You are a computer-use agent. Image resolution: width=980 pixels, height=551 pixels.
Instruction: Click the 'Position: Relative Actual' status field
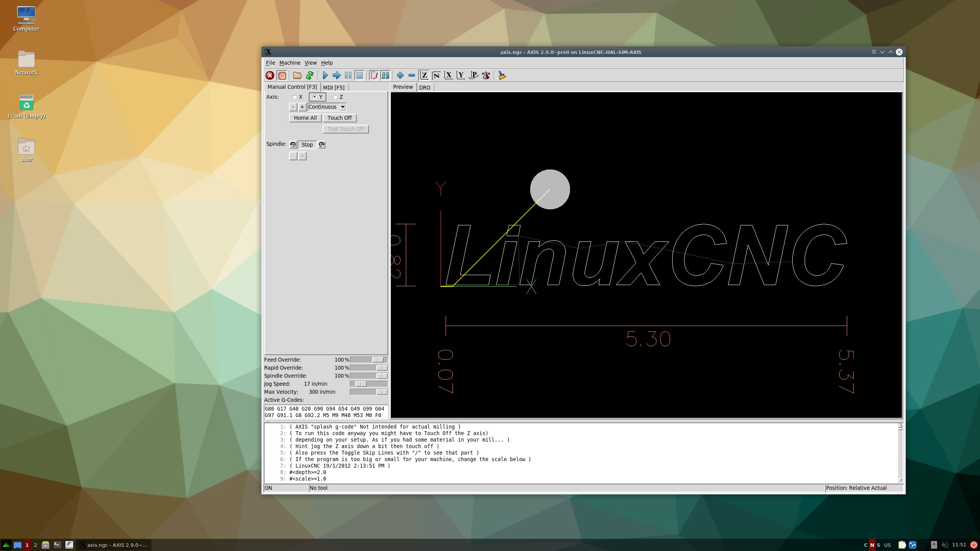864,488
